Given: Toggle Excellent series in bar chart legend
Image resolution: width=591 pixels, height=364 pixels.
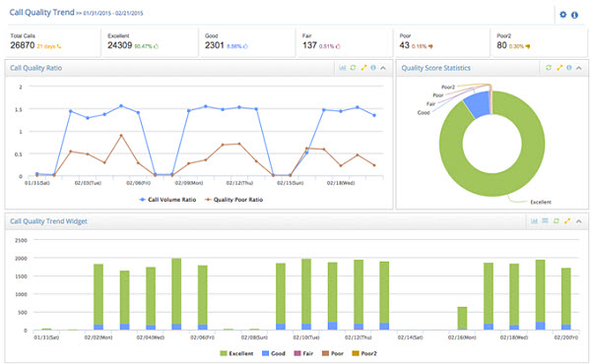Looking at the screenshot, I should pos(236,353).
